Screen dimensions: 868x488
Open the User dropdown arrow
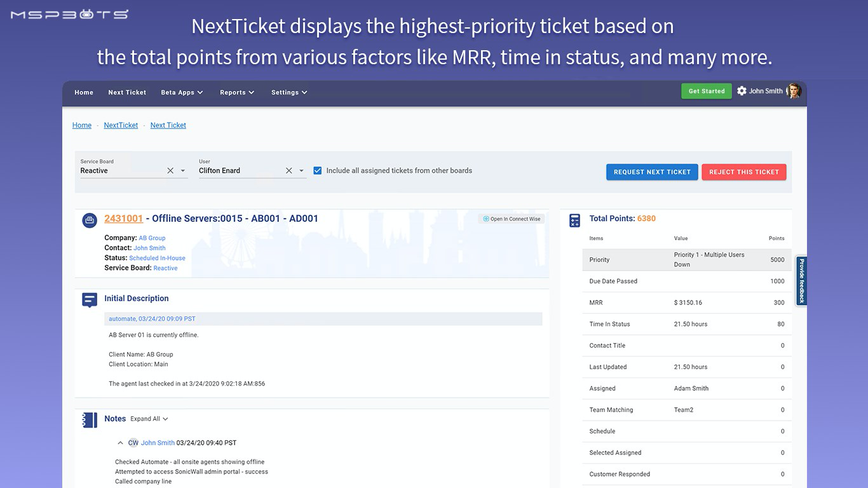pyautogui.click(x=301, y=171)
